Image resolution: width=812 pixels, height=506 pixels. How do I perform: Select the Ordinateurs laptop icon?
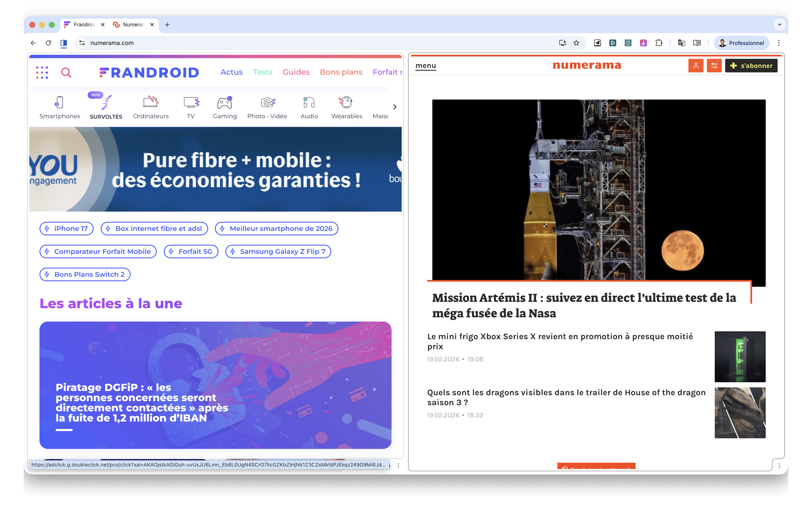click(151, 102)
